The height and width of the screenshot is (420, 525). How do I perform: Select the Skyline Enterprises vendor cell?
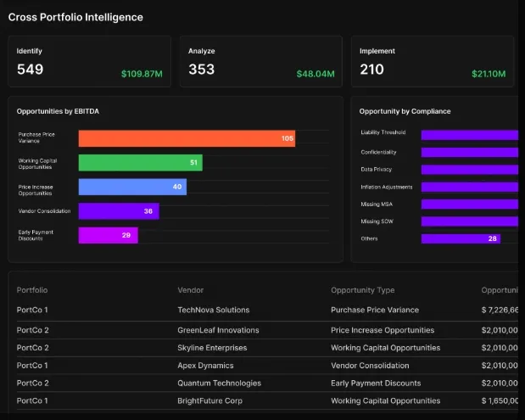(212, 348)
